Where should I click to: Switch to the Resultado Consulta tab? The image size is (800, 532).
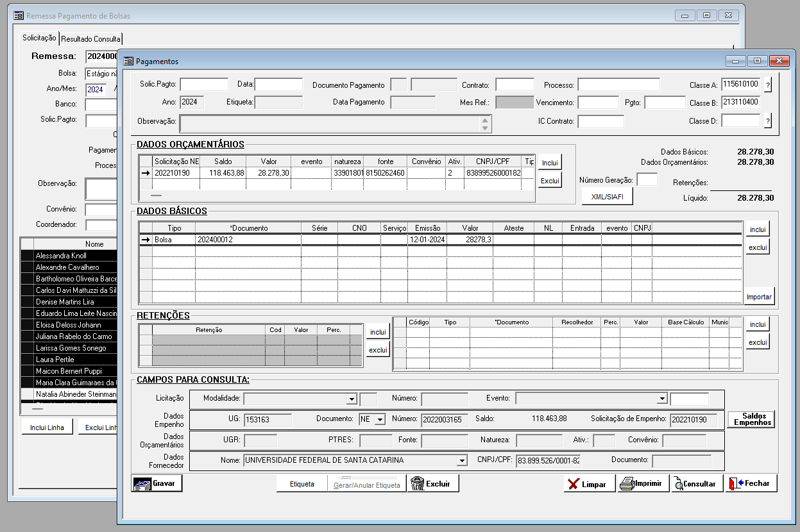point(90,39)
